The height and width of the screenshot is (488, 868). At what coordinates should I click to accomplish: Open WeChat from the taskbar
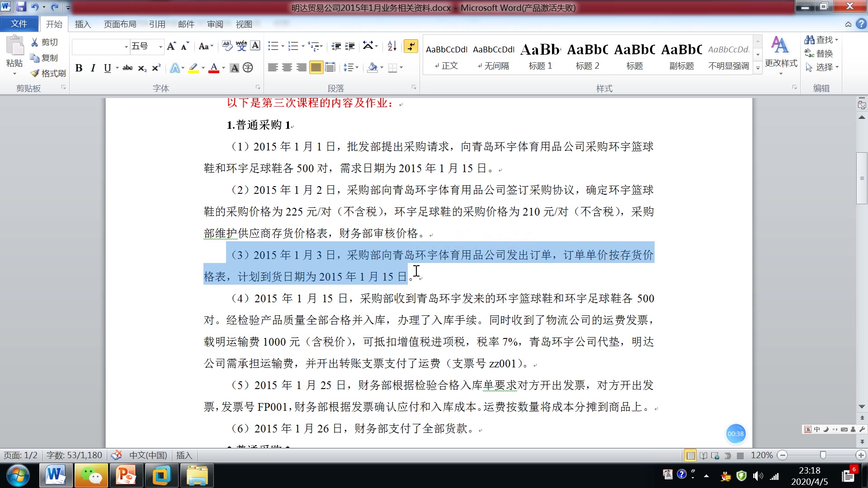(x=91, y=475)
